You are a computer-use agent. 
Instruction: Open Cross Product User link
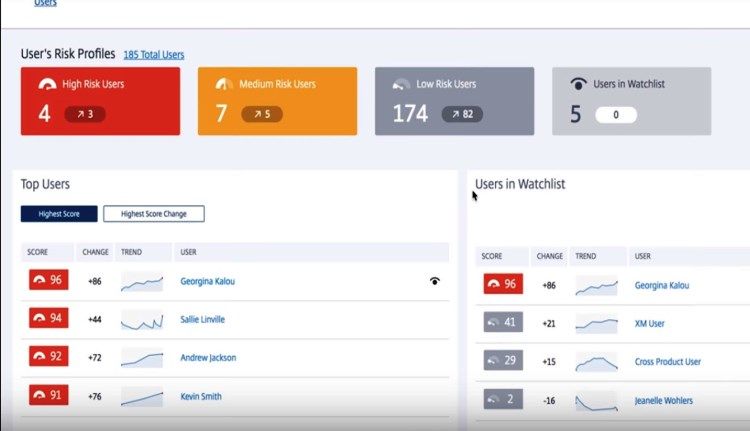point(668,362)
